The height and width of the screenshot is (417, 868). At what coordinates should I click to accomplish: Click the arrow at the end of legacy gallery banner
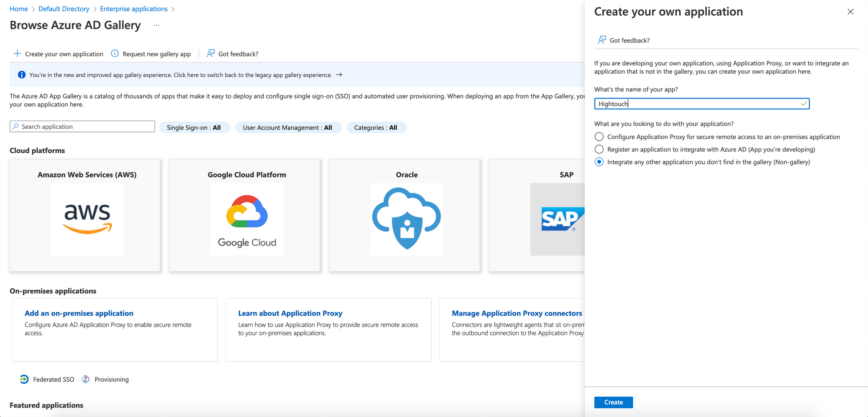(x=339, y=75)
